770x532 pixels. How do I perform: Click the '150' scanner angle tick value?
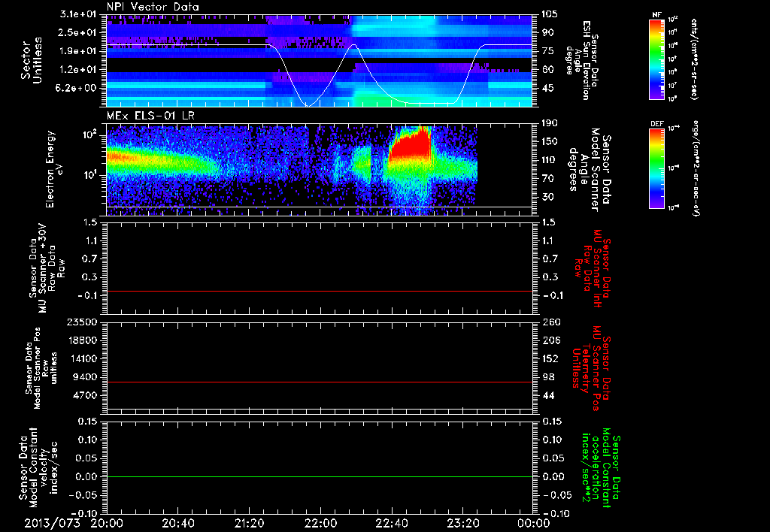[x=550, y=142]
